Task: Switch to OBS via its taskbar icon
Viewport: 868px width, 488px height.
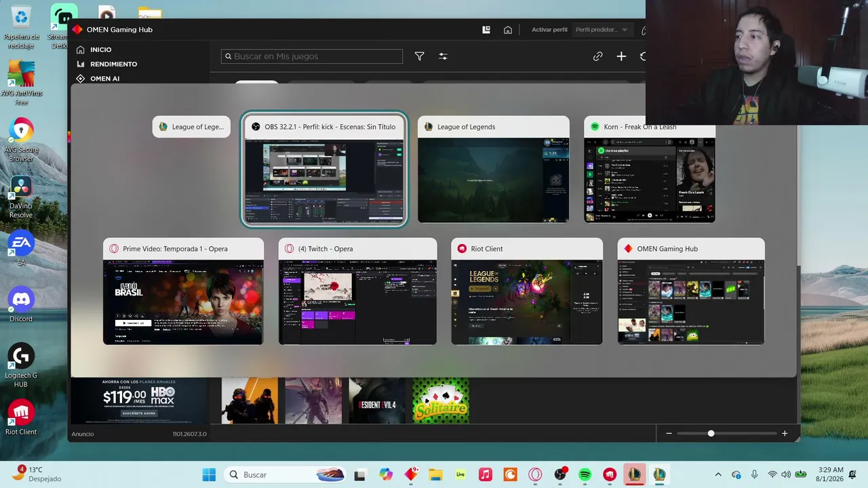Action: [x=560, y=474]
